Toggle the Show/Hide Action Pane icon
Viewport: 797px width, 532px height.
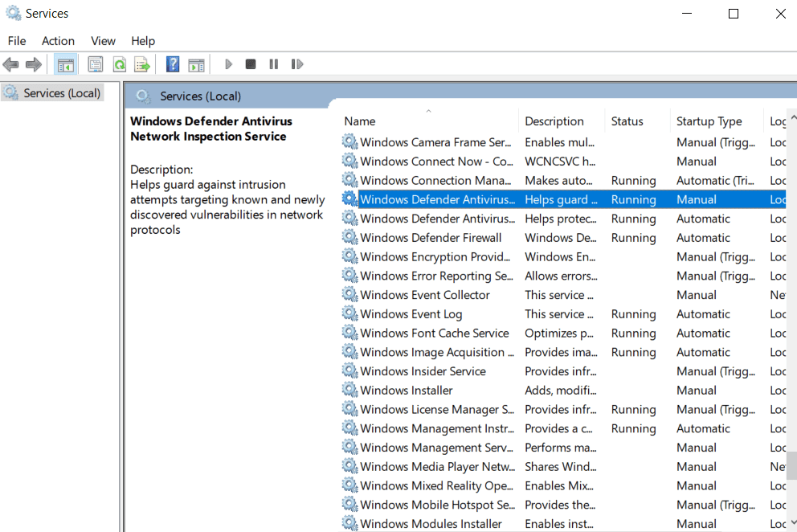click(196, 64)
